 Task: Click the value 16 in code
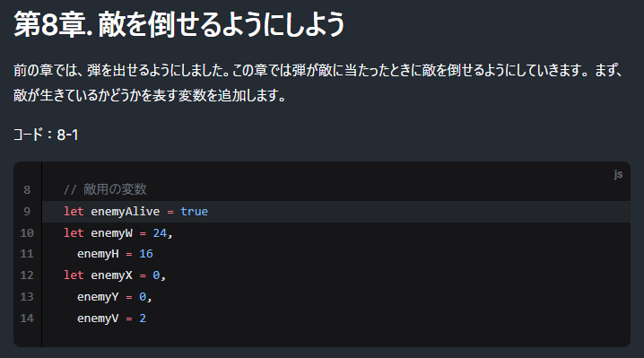tap(146, 254)
